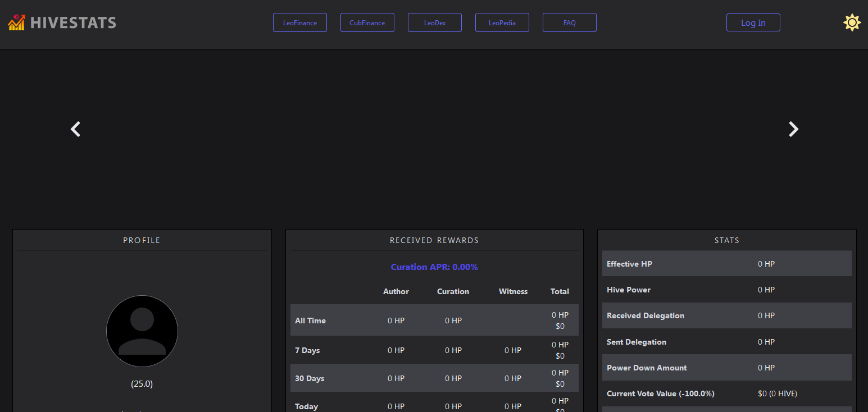This screenshot has width=868, height=412.
Task: Click the All Time rewards row label
Action: click(x=310, y=321)
